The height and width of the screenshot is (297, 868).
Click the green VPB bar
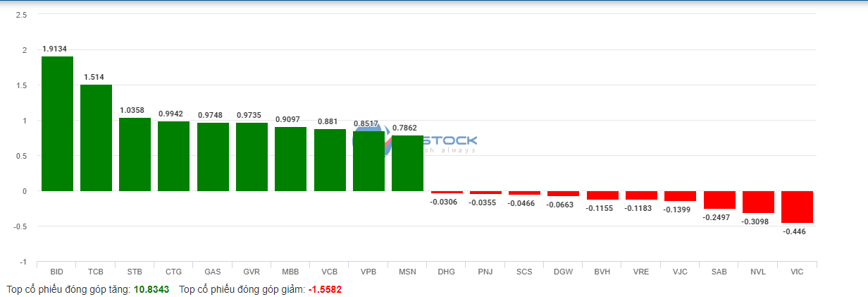coord(368,162)
